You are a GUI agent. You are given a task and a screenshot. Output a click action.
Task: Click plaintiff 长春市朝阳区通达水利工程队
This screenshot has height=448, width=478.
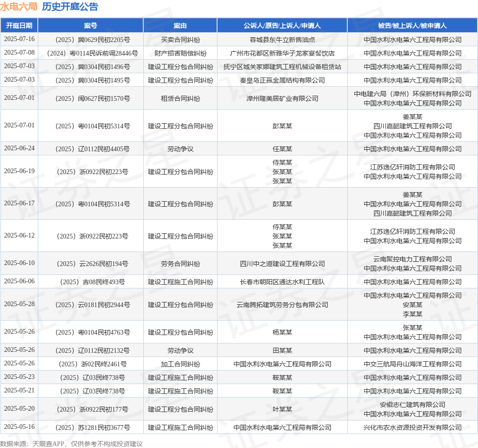click(x=282, y=282)
